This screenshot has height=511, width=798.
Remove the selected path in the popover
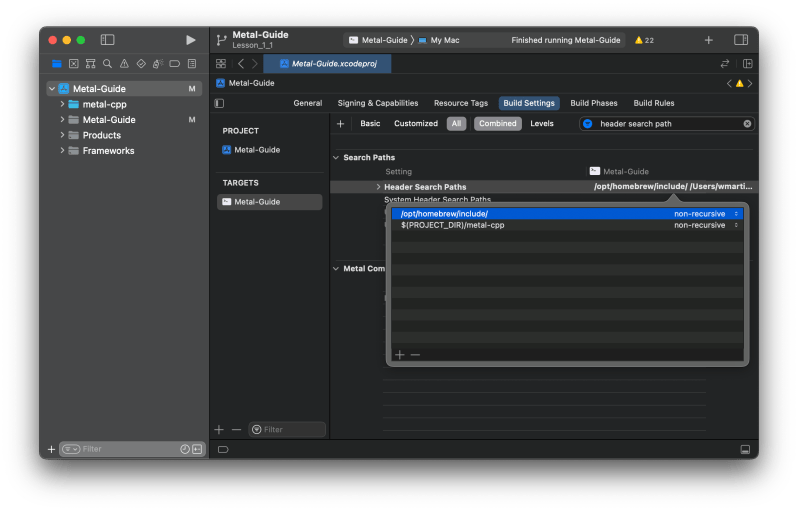[415, 355]
